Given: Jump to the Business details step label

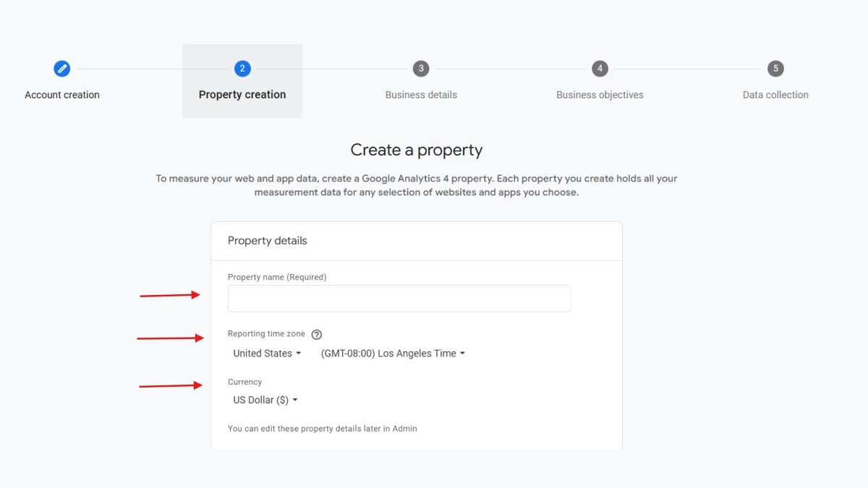Looking at the screenshot, I should click(421, 95).
